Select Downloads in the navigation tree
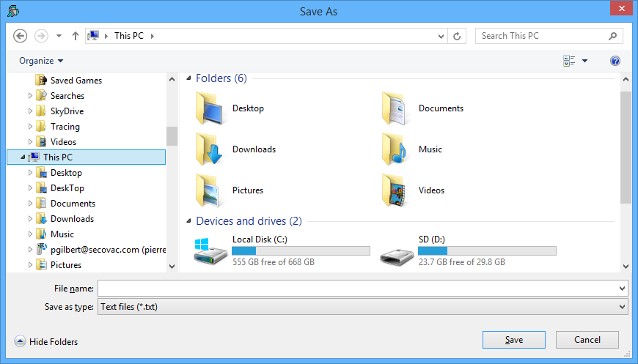This screenshot has height=364, width=638. 72,219
